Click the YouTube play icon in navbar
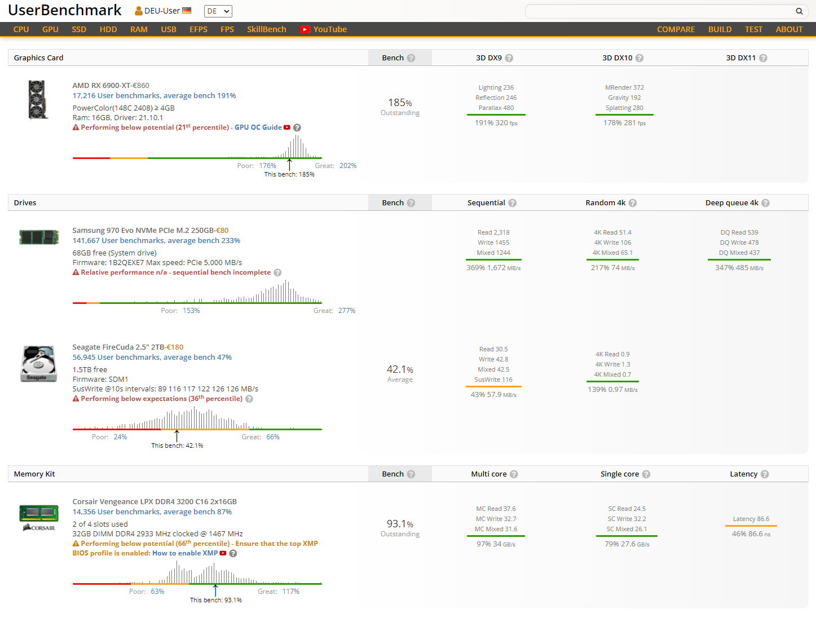816x644 pixels. [x=305, y=29]
